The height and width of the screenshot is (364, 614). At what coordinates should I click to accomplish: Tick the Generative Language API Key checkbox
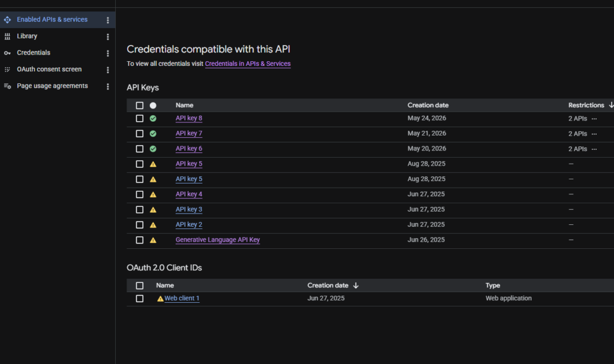[x=139, y=240]
